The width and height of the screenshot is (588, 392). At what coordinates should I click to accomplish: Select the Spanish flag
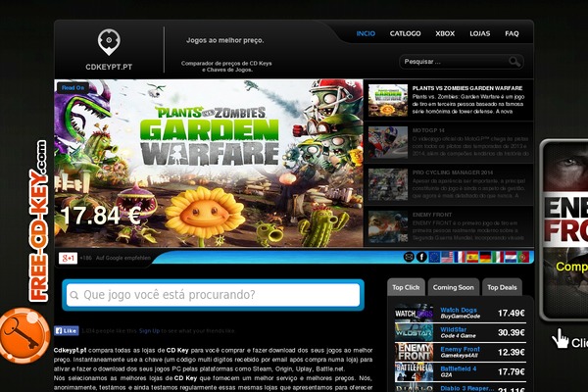pos(472,257)
